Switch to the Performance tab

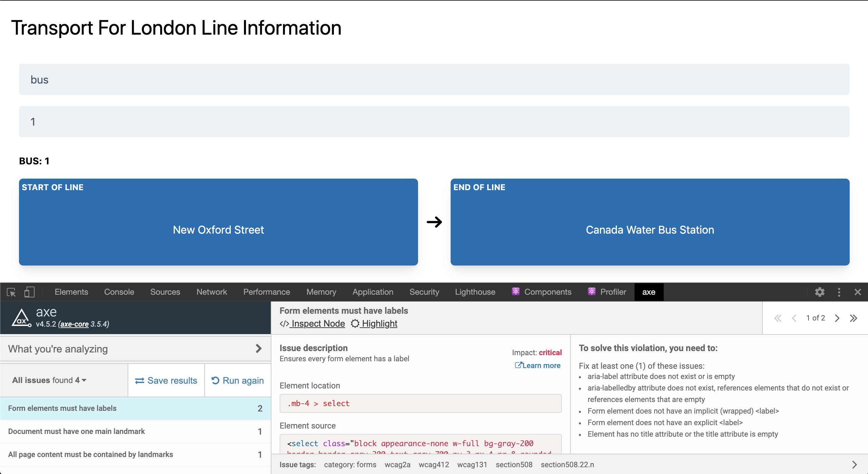click(x=267, y=292)
